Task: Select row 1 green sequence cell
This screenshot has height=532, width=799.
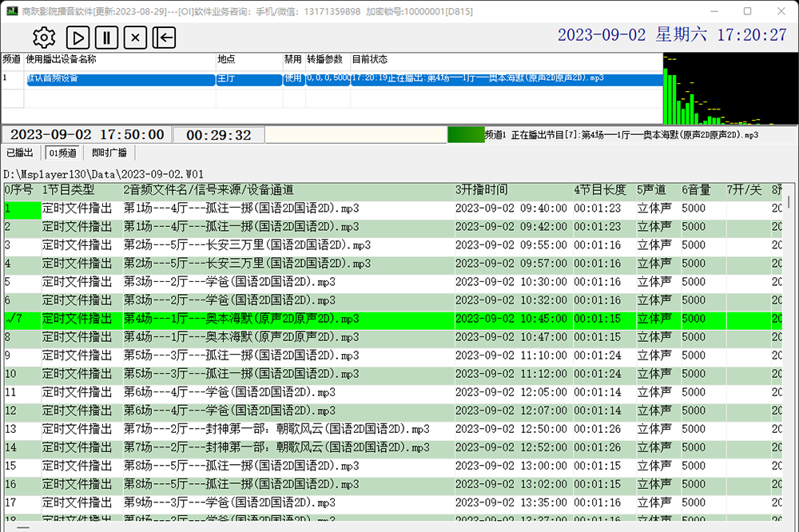Action: [22, 208]
